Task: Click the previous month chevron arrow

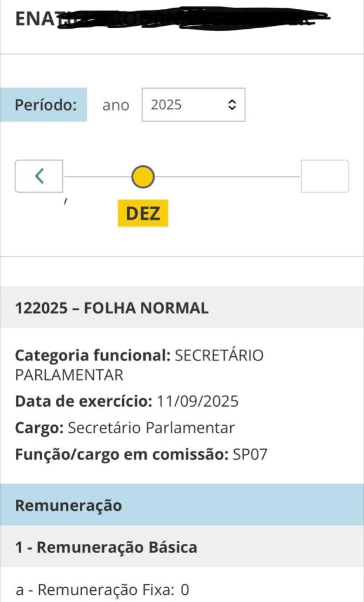Action: (x=39, y=176)
